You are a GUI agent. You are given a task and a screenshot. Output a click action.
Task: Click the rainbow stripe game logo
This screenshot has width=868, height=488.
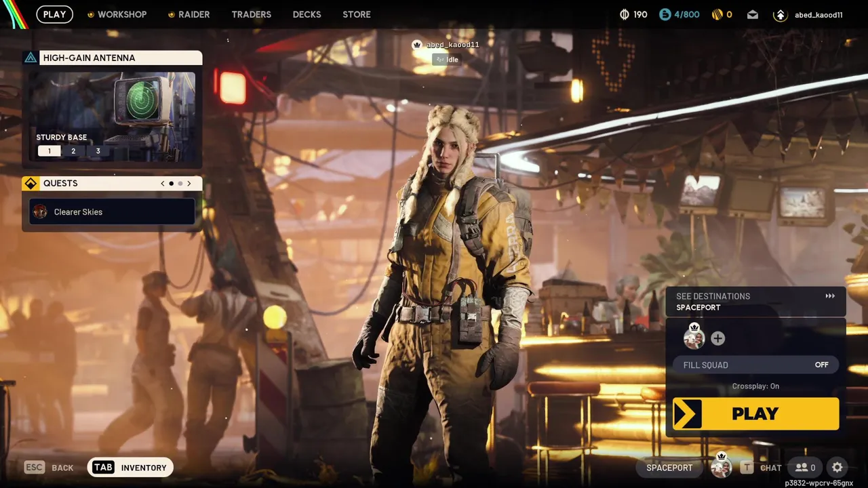[x=15, y=14]
